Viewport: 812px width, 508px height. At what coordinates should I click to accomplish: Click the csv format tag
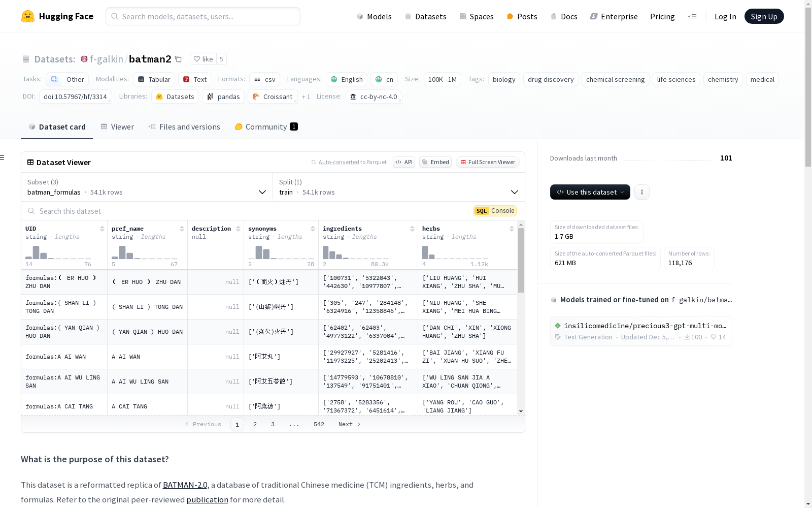(264, 79)
